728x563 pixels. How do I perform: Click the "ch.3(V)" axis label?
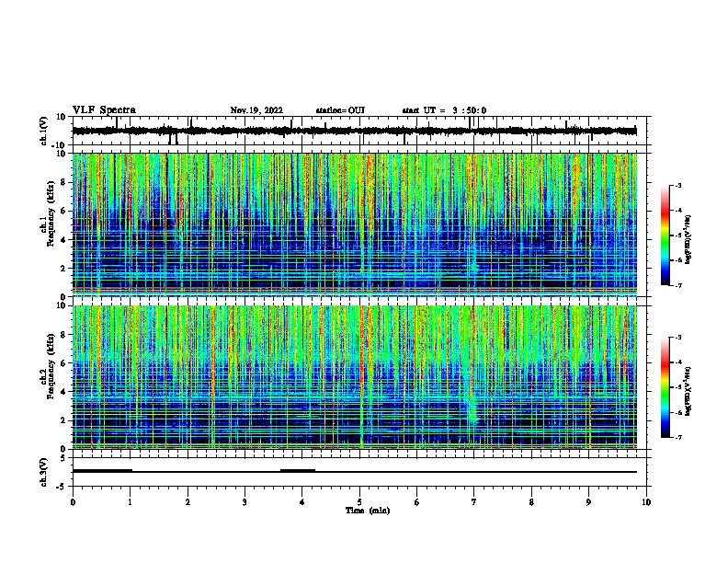44,472
